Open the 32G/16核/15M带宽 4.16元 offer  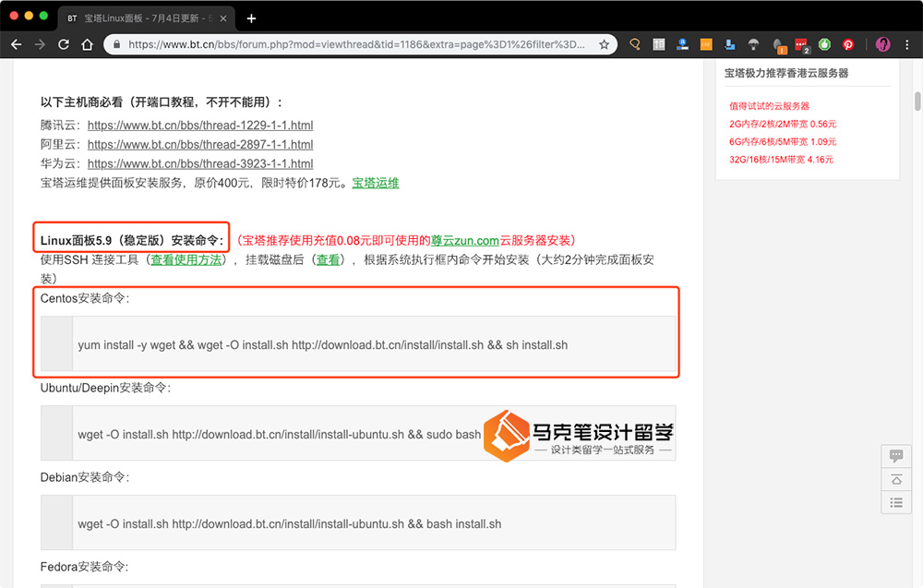[x=781, y=160]
